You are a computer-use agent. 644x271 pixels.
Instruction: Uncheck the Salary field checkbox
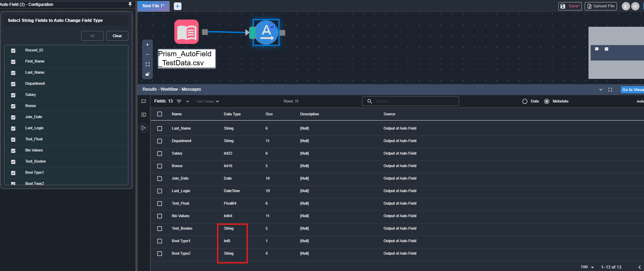[13, 95]
